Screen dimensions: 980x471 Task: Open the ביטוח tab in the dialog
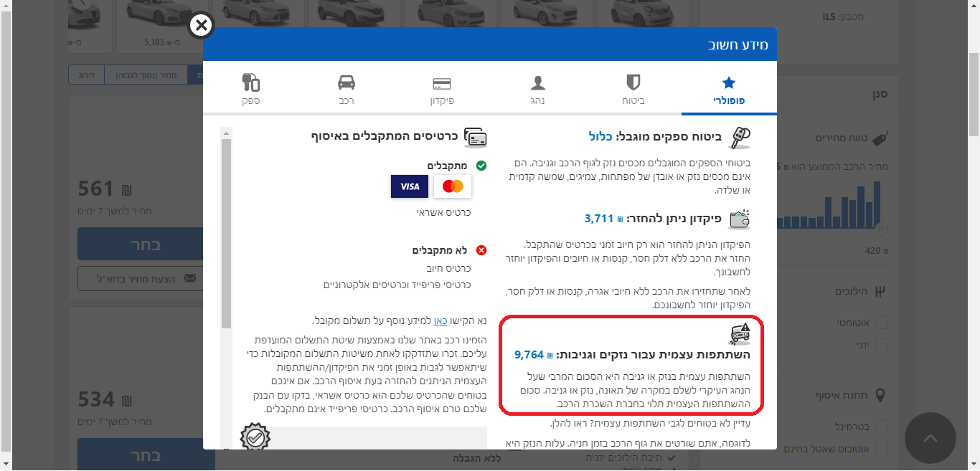click(x=632, y=87)
